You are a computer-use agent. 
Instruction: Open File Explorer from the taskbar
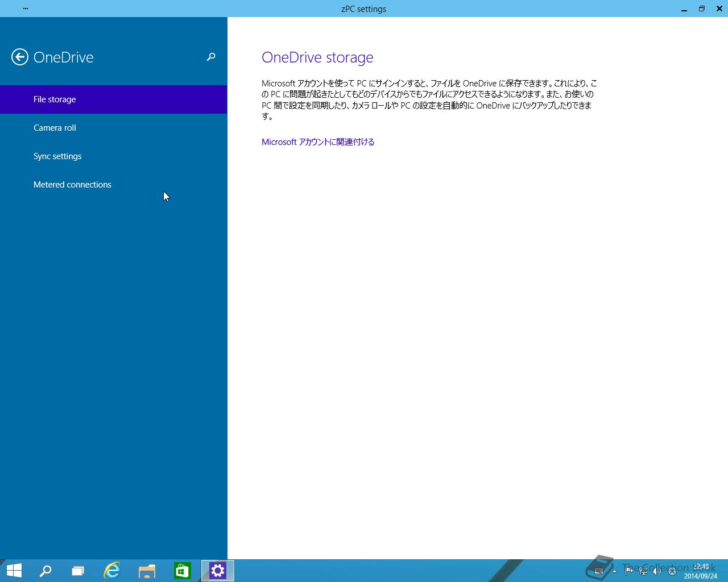(x=147, y=571)
